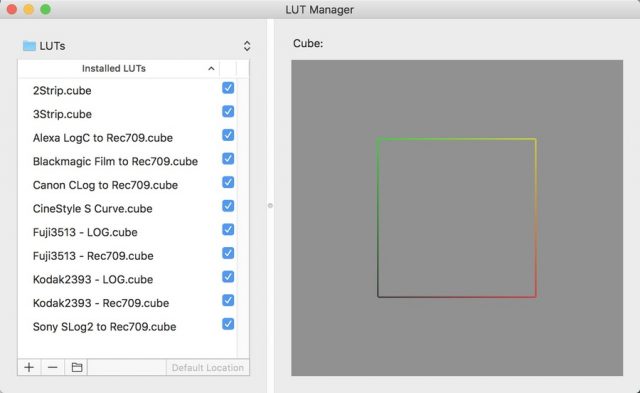
Task: Add a new LUT with plus button
Action: pyautogui.click(x=29, y=367)
